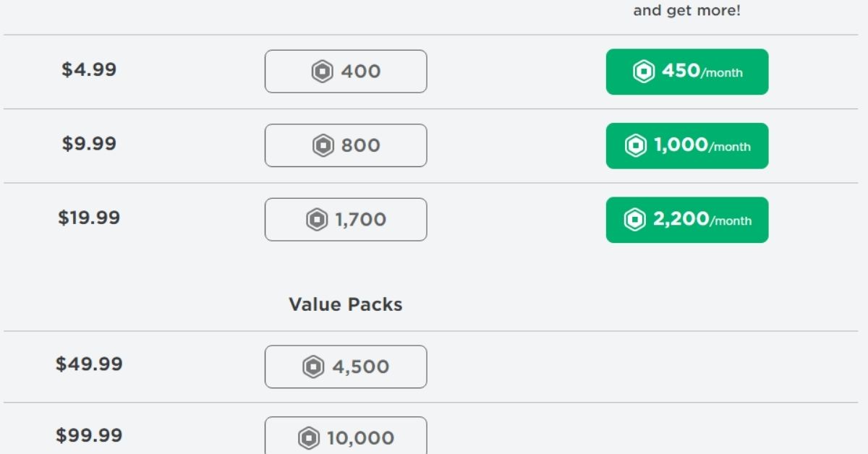868x454 pixels.
Task: Click the Value Packs heading
Action: (345, 304)
